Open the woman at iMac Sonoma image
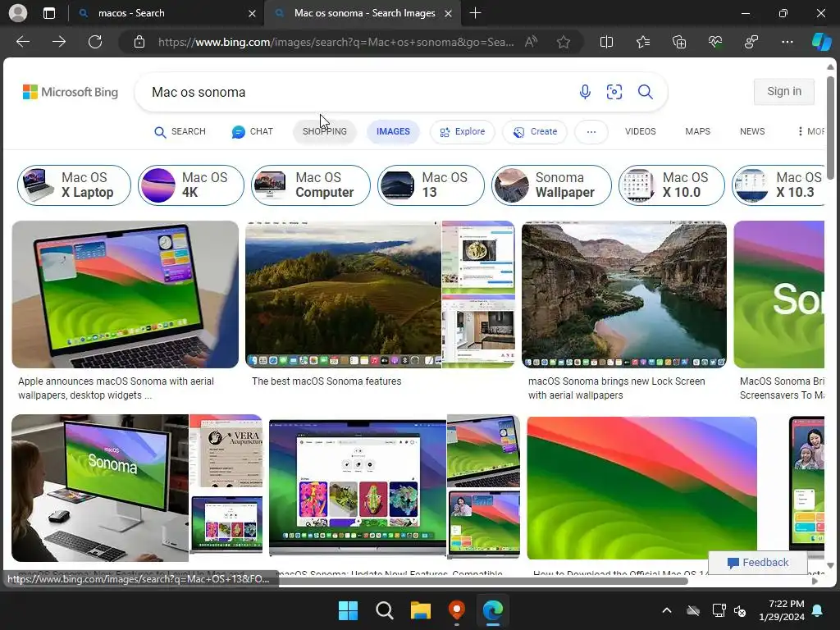This screenshot has width=840, height=630. (100, 488)
